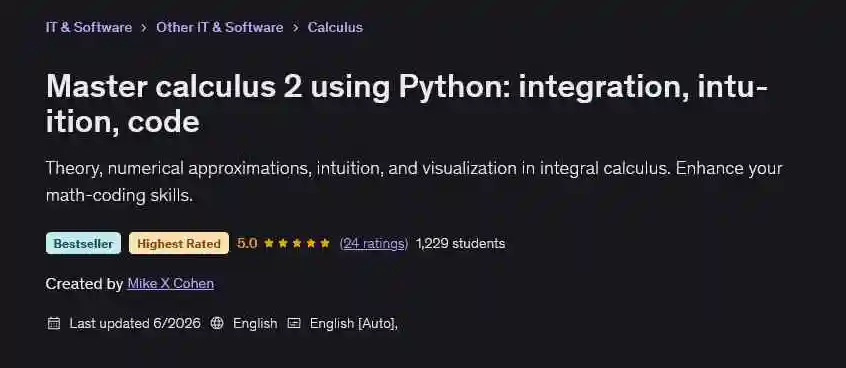Image resolution: width=846 pixels, height=368 pixels.
Task: Click the English [Auto] captions label
Action: pyautogui.click(x=354, y=323)
